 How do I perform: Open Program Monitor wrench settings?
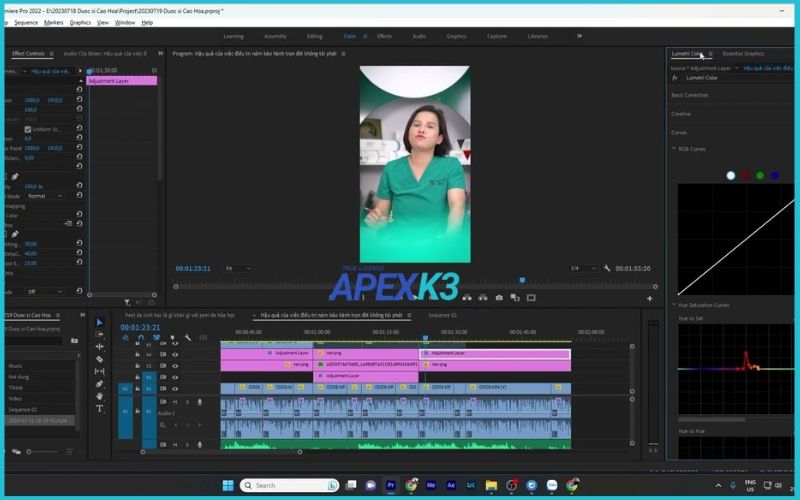tap(607, 268)
